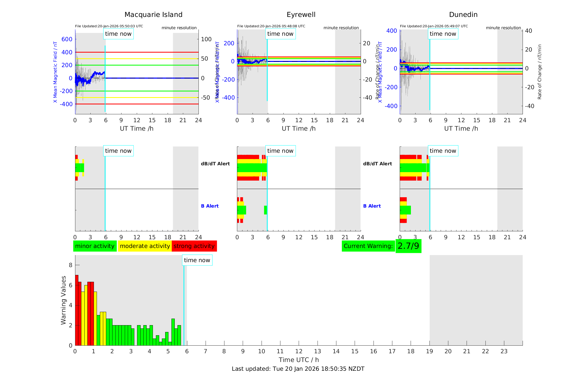Click the Eyrewell chart title
The image size is (578, 392).
(301, 15)
